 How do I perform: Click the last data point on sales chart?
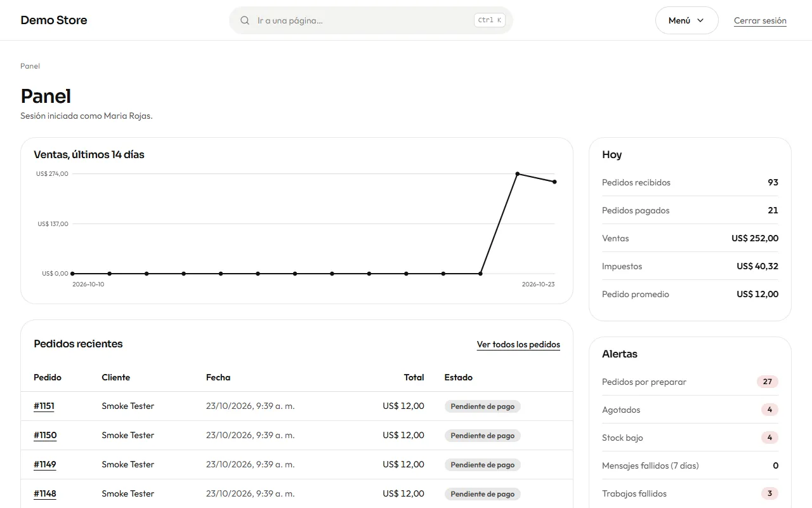tap(554, 182)
